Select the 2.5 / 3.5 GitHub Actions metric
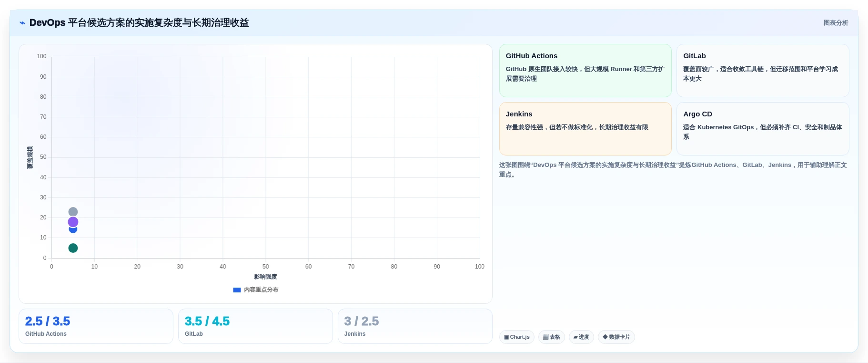This screenshot has width=868, height=363. (96, 326)
